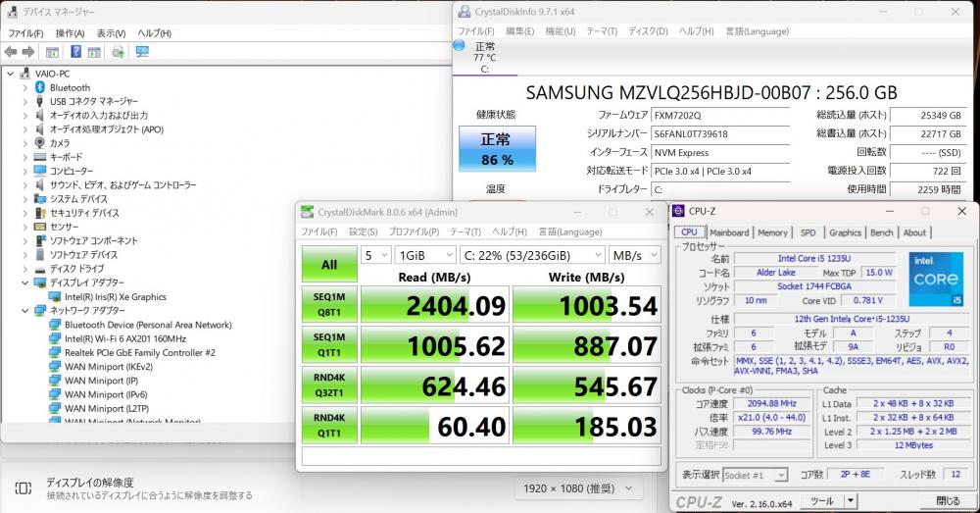980x513 pixels.
Task: Collapse the VAIO-PC root node
Action: point(10,74)
